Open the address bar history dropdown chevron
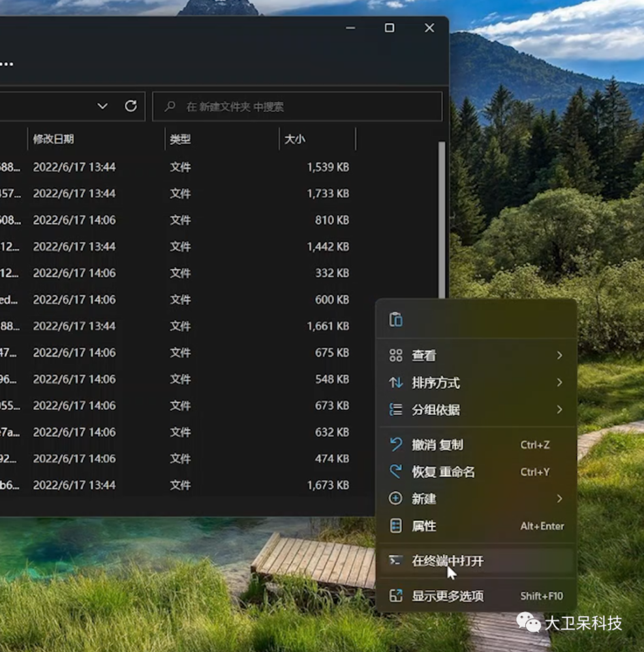Viewport: 644px width, 652px height. click(x=102, y=106)
